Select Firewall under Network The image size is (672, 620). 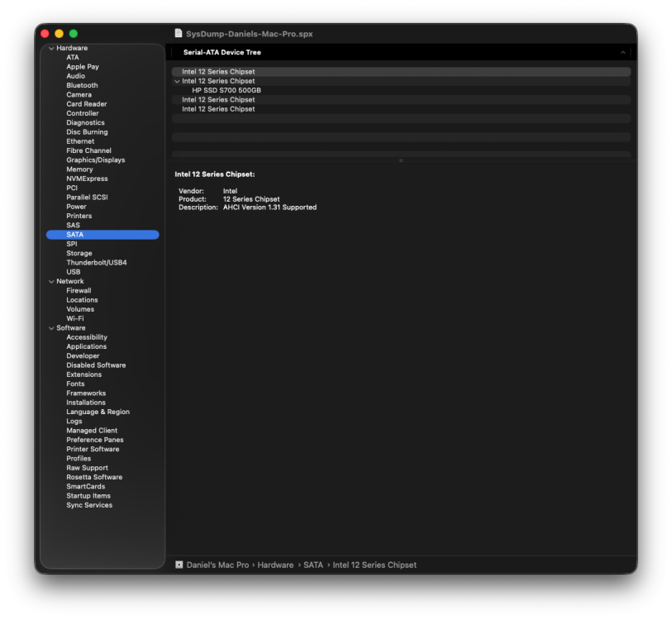tap(79, 291)
